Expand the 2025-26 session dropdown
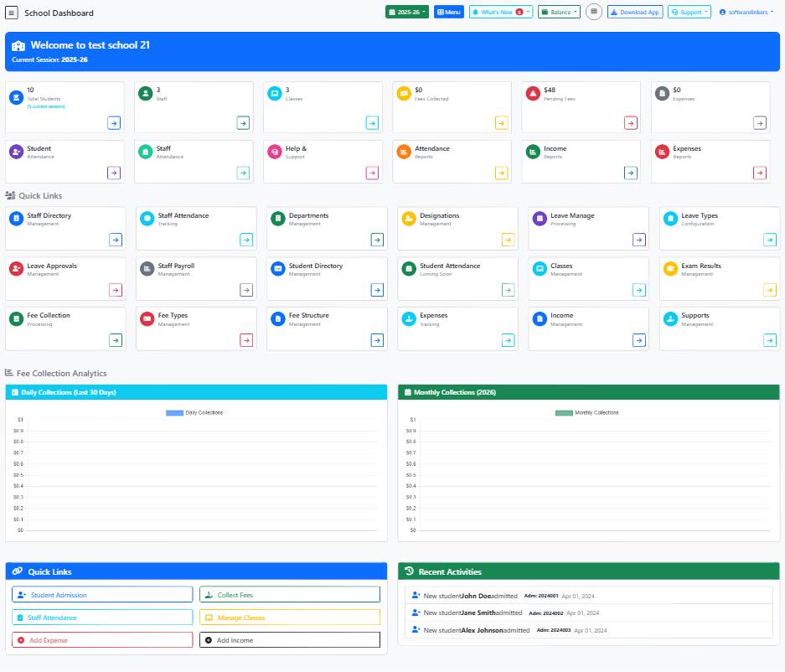 406,12
